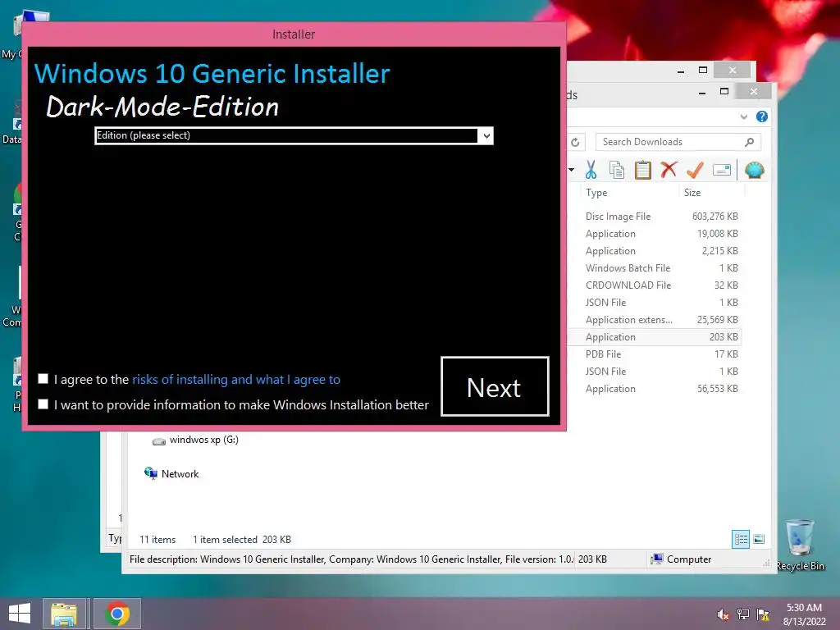Image resolution: width=840 pixels, height=630 pixels.
Task: Select windwos xp (G:) drive in navigation
Action: click(x=195, y=440)
